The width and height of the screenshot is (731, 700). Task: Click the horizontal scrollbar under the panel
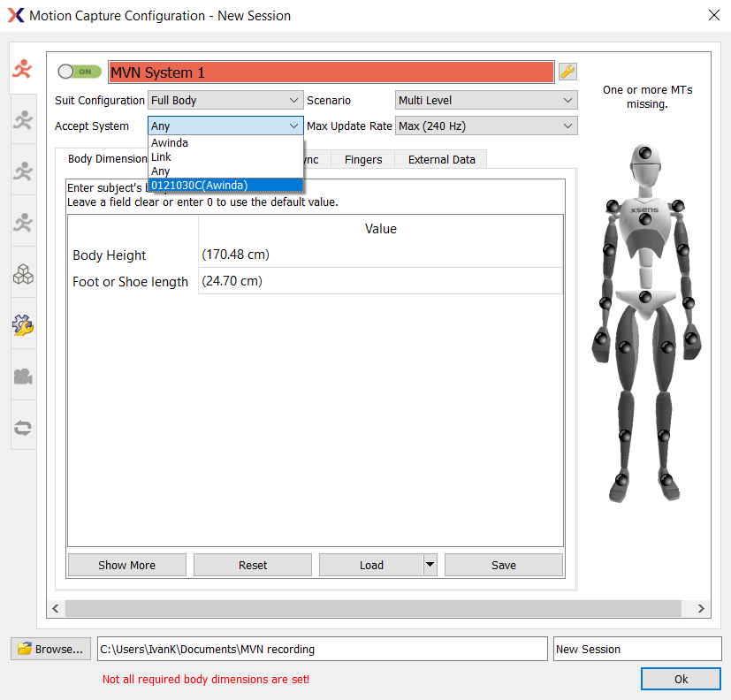371,608
